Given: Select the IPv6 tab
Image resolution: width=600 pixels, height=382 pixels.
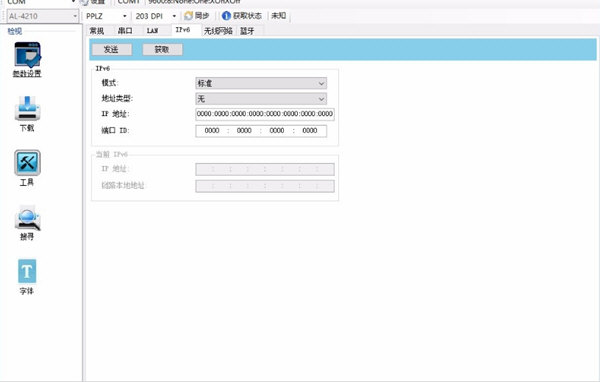Looking at the screenshot, I should 183,30.
